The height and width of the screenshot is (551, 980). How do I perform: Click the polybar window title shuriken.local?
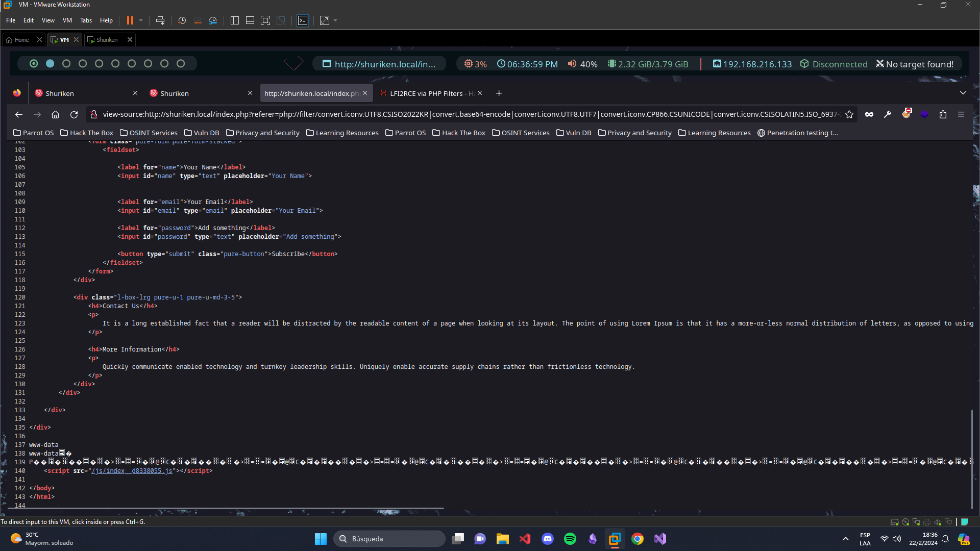coord(379,64)
